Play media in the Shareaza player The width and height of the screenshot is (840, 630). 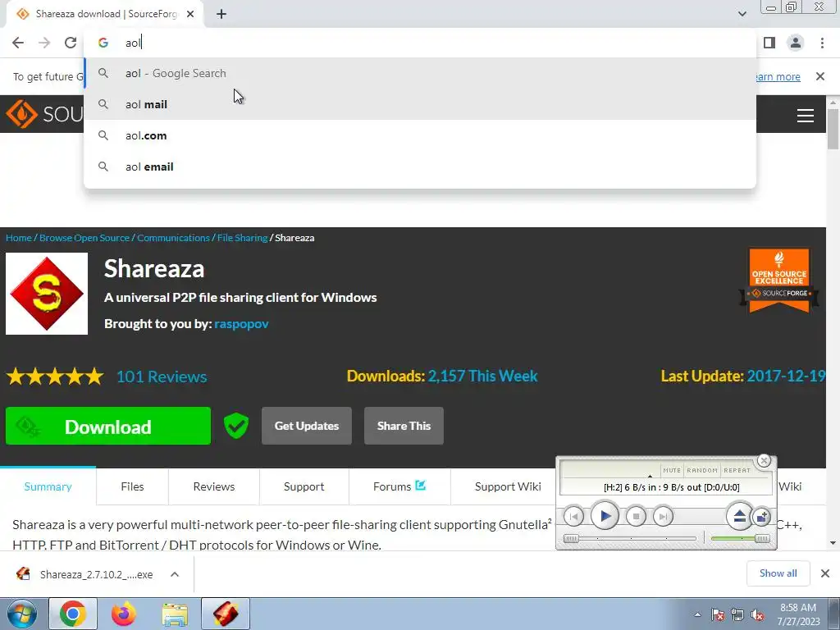[605, 516]
